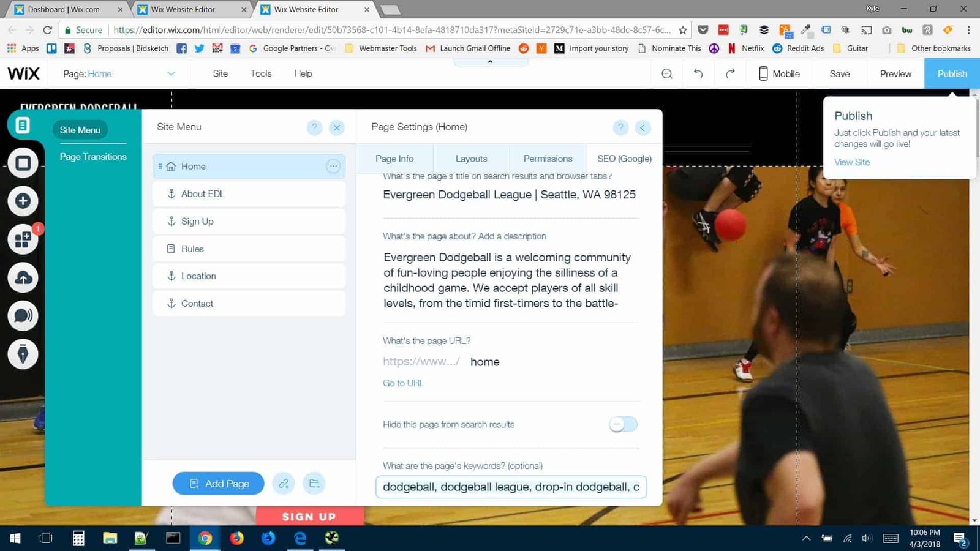Viewport: 980px width, 551px height.
Task: Open Chrome's three-dot menu
Action: click(968, 30)
